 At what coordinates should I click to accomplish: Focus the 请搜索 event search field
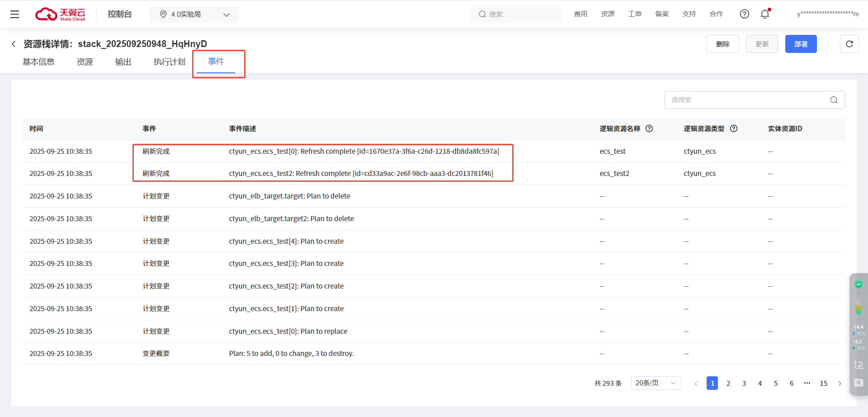coord(746,100)
